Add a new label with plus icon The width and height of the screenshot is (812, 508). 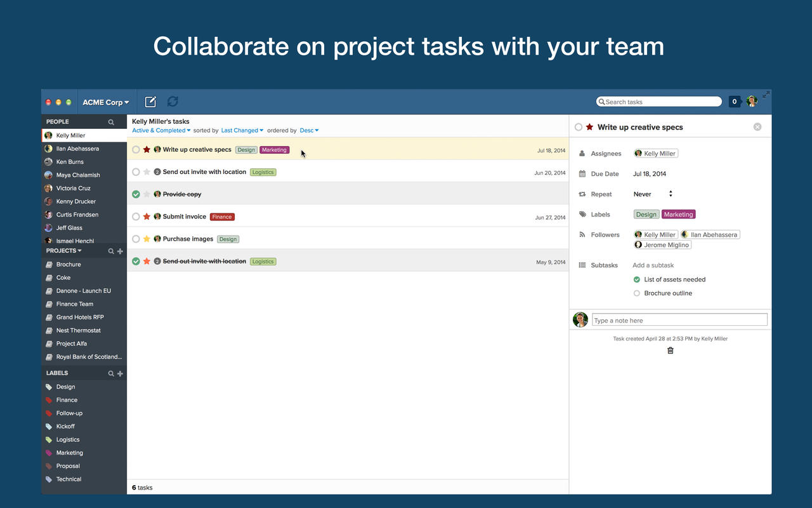(x=120, y=374)
